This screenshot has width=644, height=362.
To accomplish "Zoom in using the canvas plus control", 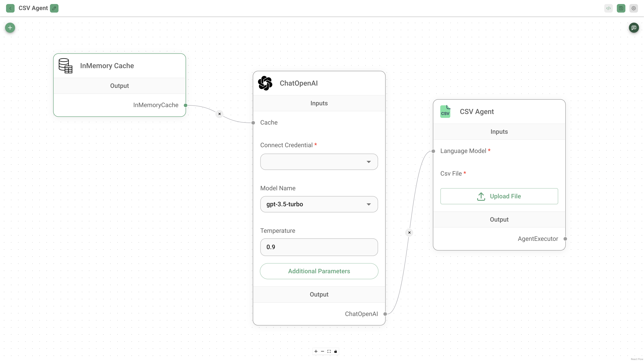I will 316,351.
